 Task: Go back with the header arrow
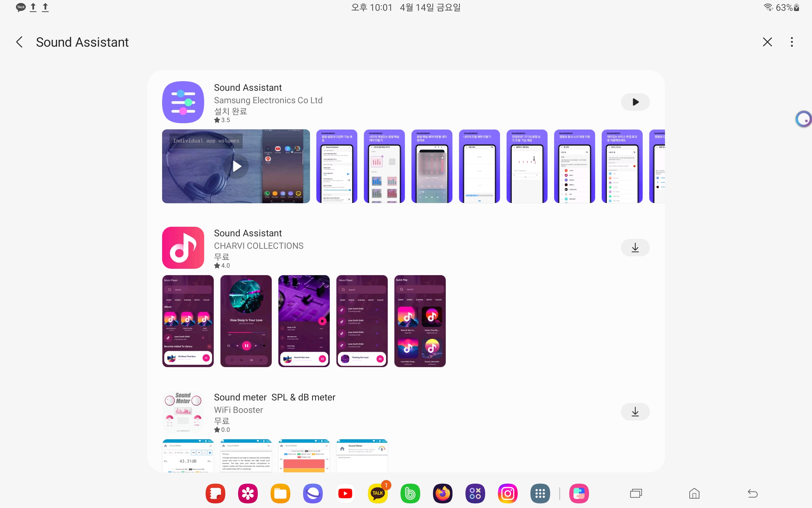pos(19,42)
